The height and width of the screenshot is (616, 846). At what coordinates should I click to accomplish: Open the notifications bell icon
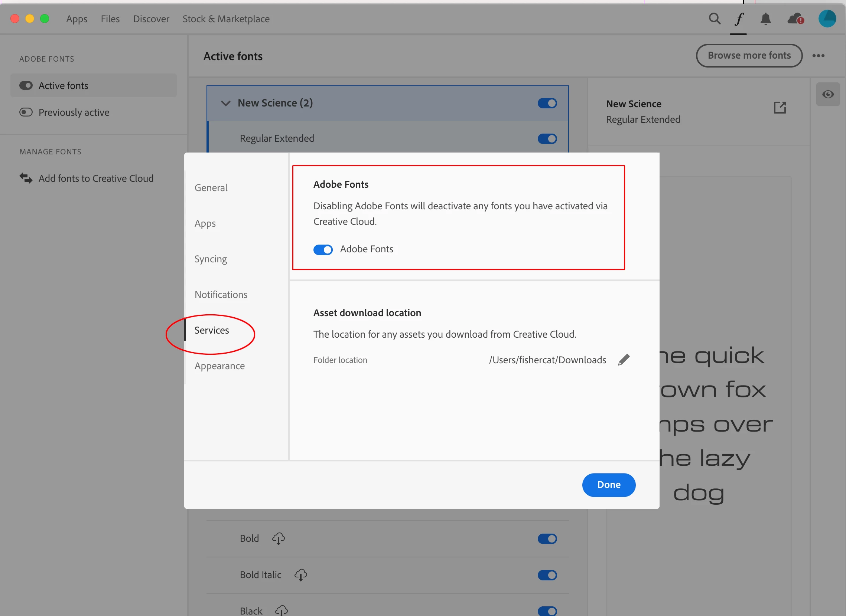coord(765,19)
